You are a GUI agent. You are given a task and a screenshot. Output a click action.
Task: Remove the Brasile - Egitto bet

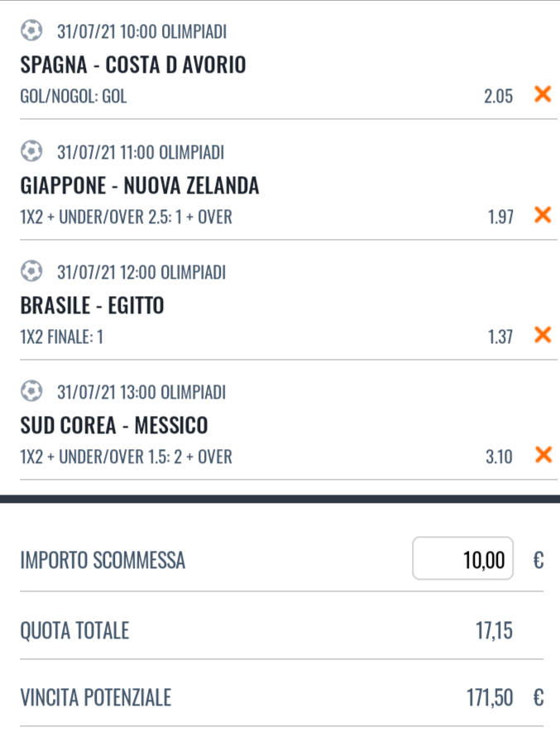coord(543,336)
